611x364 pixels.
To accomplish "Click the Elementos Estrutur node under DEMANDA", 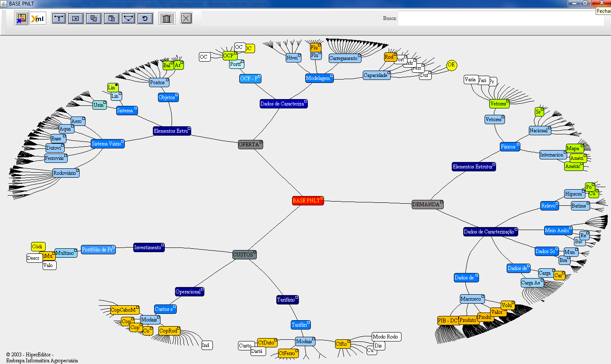I will point(474,167).
